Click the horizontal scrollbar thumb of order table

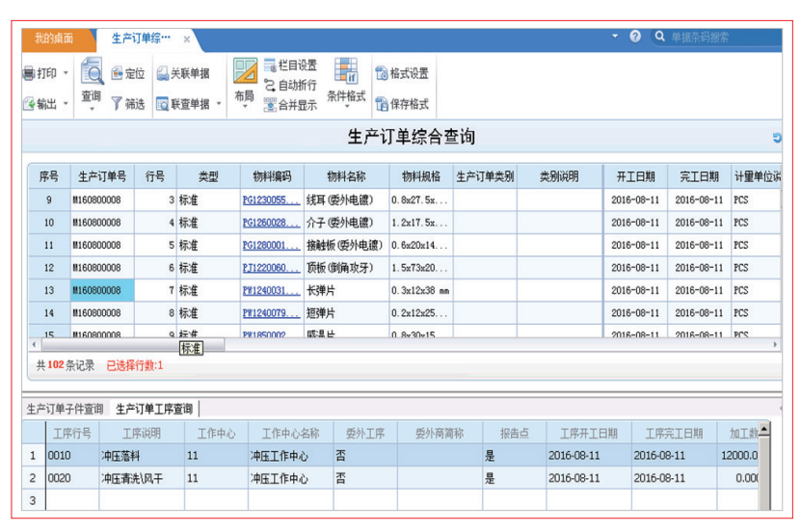[x=132, y=345]
